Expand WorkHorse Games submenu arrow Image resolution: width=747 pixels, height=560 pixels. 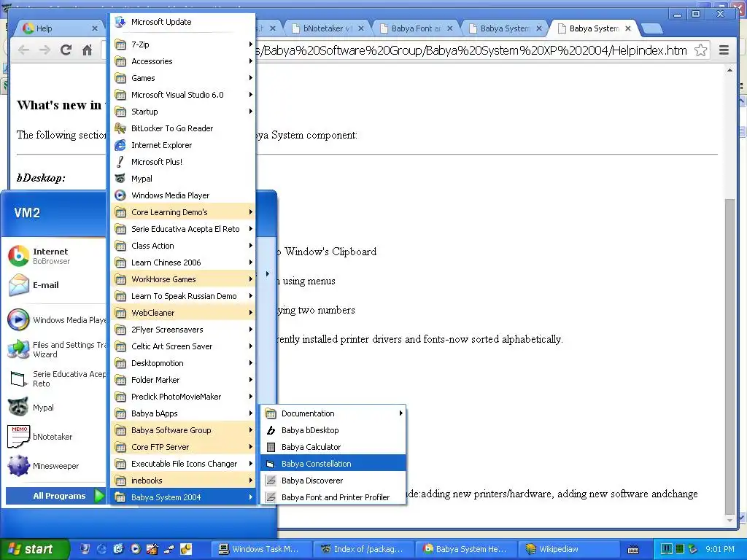coord(251,279)
